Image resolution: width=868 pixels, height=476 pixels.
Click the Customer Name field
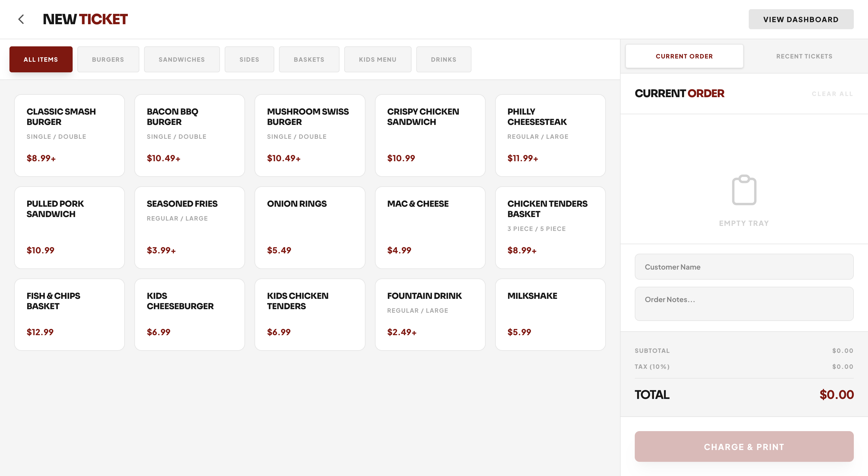[x=744, y=267]
